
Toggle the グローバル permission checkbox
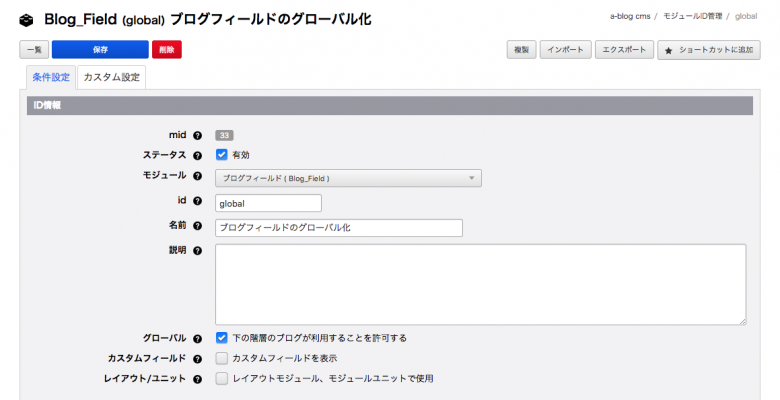(x=222, y=338)
